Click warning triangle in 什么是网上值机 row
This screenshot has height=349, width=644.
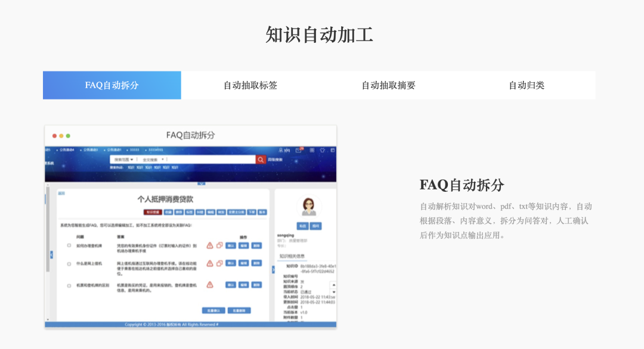[210, 263]
